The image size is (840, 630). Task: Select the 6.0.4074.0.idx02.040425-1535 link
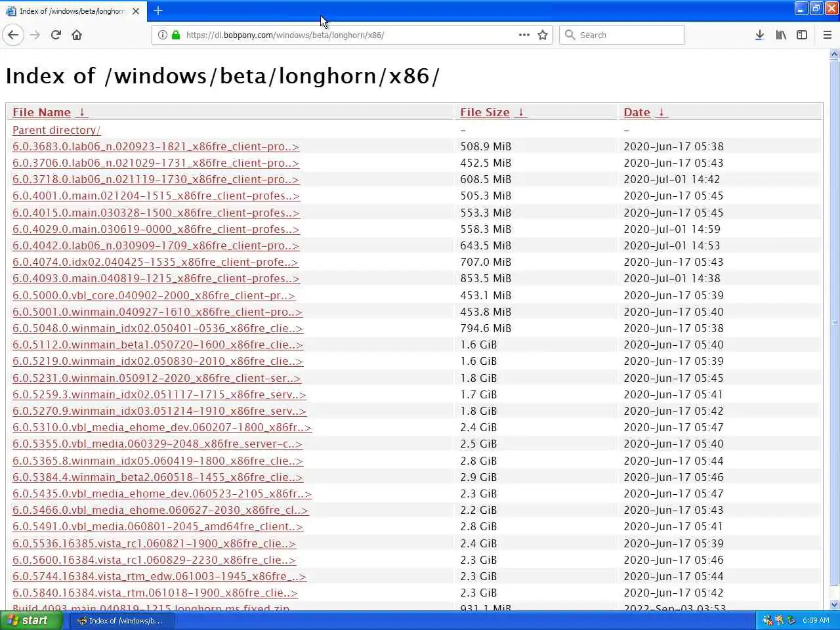pos(156,262)
